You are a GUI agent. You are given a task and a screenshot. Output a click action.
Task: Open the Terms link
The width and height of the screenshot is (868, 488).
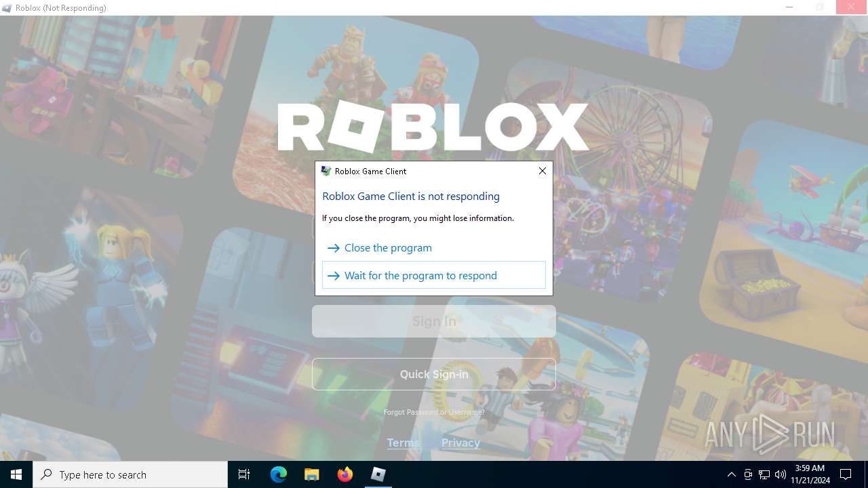(x=403, y=443)
